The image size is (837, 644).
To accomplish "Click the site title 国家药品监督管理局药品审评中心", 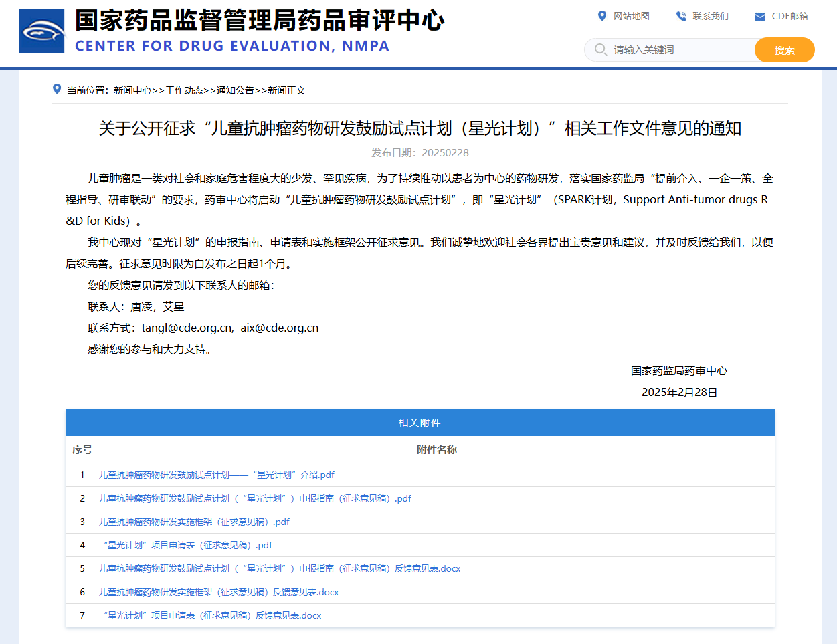I will click(x=260, y=20).
